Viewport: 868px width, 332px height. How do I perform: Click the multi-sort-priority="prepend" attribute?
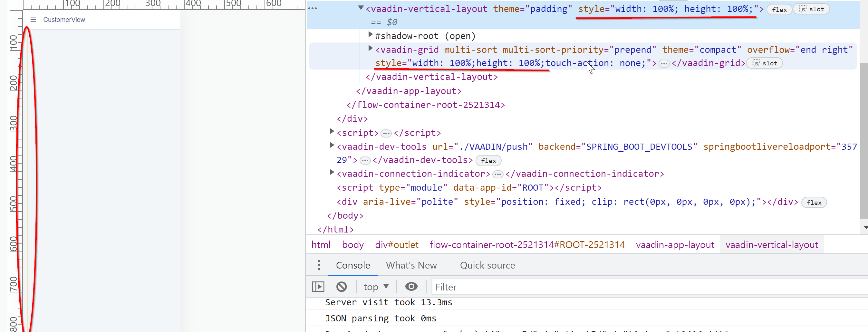(x=579, y=50)
